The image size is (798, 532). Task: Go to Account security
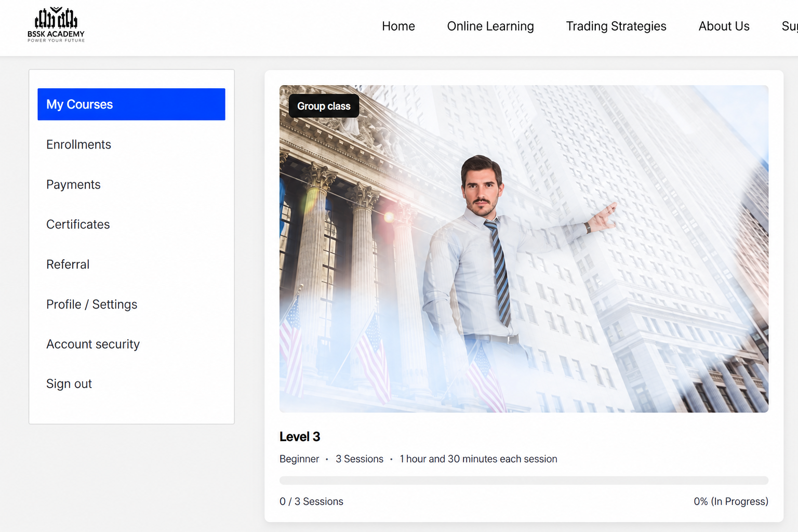(93, 344)
